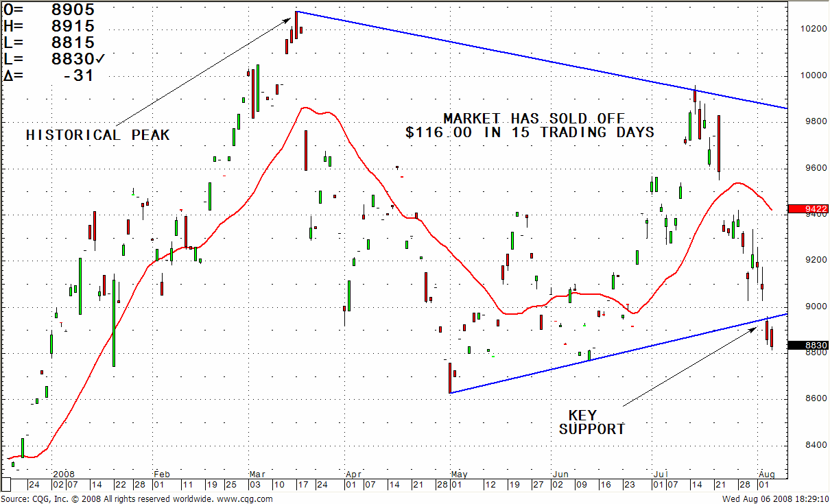Click the checkmark next to 8830
The image size is (830, 504).
[x=102, y=58]
